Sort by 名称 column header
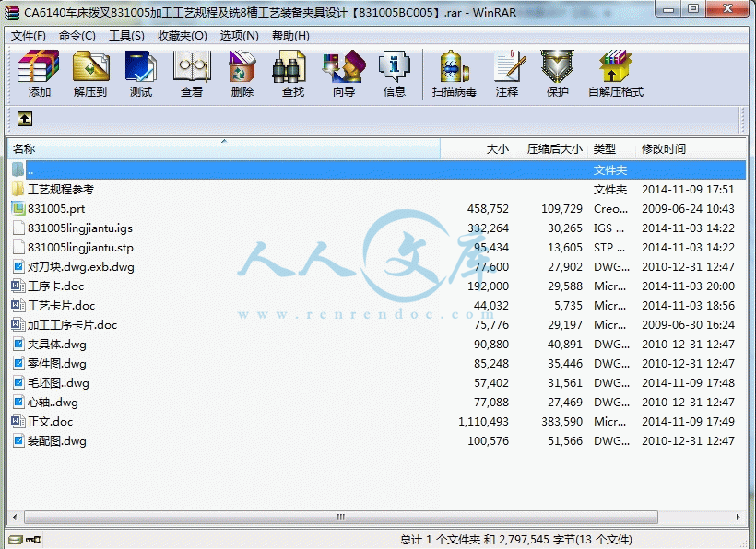 [224, 149]
